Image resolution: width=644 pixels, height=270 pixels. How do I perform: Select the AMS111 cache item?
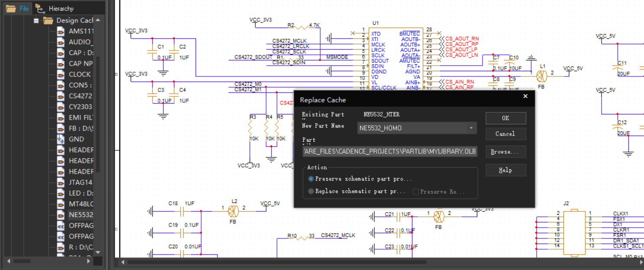point(81,31)
